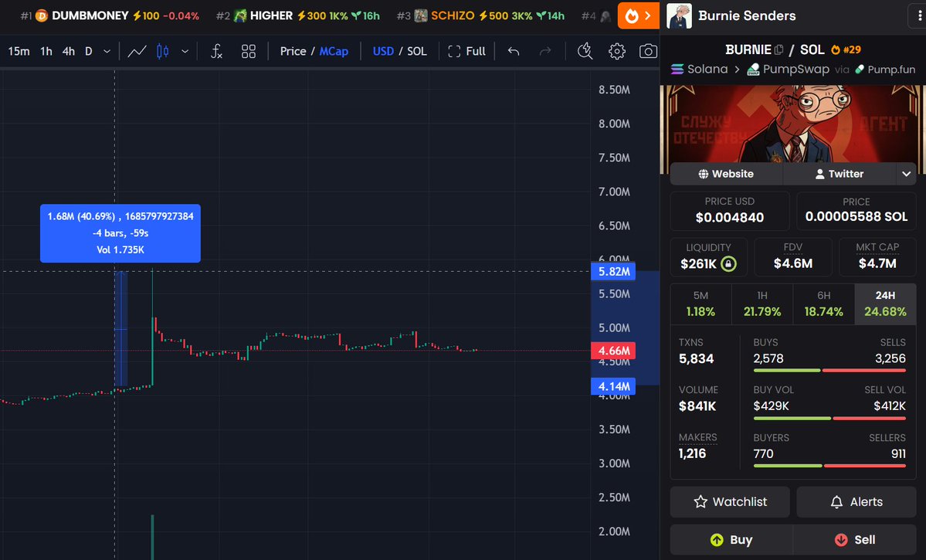Take a chart snapshot with camera icon
Screen dimensions: 926x560
(x=648, y=52)
